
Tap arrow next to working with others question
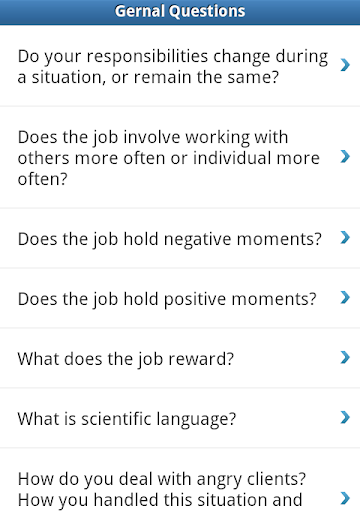[x=345, y=156]
